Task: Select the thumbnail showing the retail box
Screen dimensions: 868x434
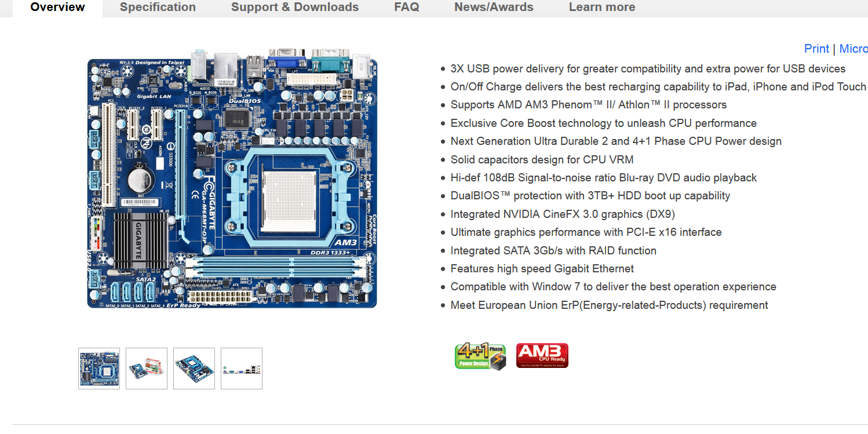Action: point(147,369)
